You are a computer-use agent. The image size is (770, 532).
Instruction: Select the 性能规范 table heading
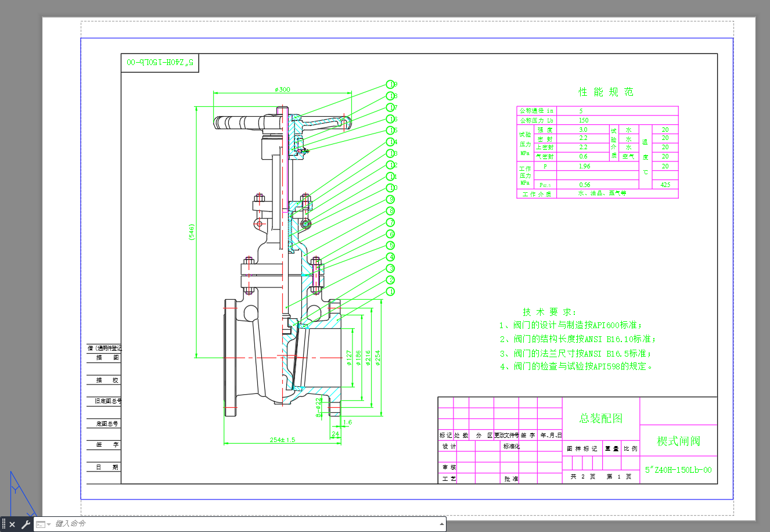point(606,92)
